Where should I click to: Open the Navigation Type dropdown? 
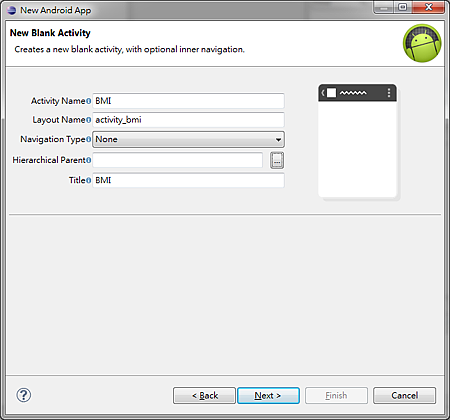[188, 139]
